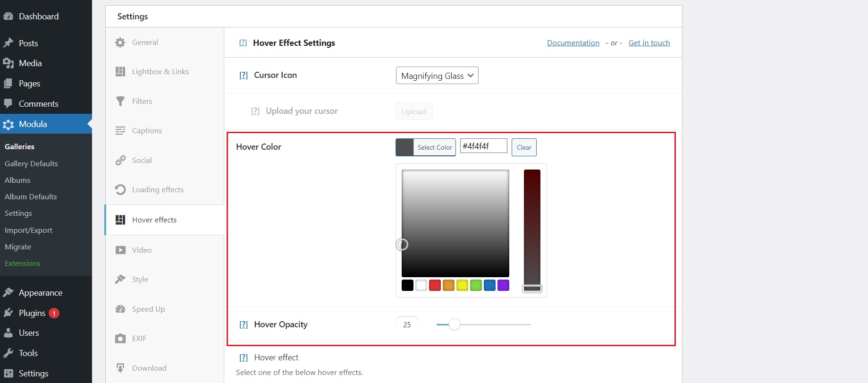Click the Video play icon
868x383 pixels.
[120, 250]
